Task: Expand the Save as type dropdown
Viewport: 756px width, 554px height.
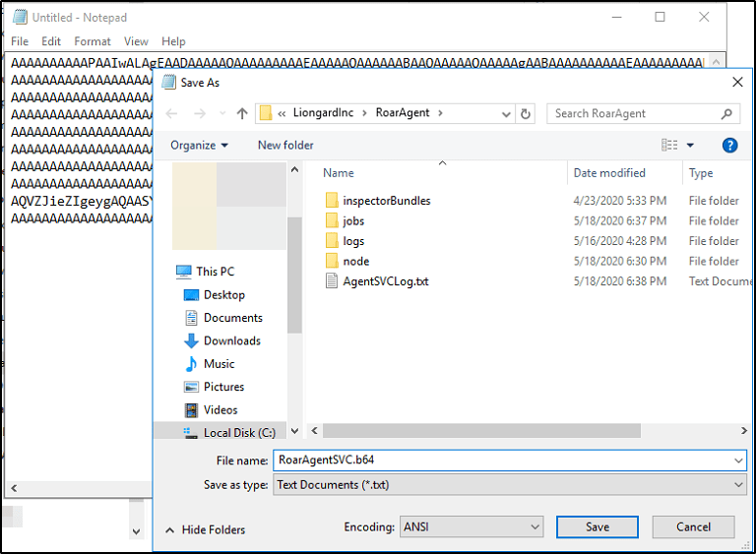Action: 509,484
